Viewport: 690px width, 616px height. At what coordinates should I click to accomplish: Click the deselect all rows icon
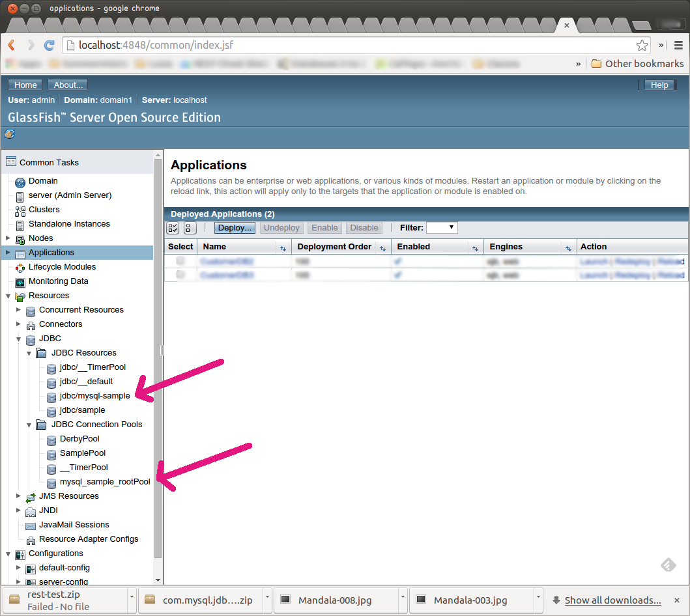pyautogui.click(x=190, y=228)
